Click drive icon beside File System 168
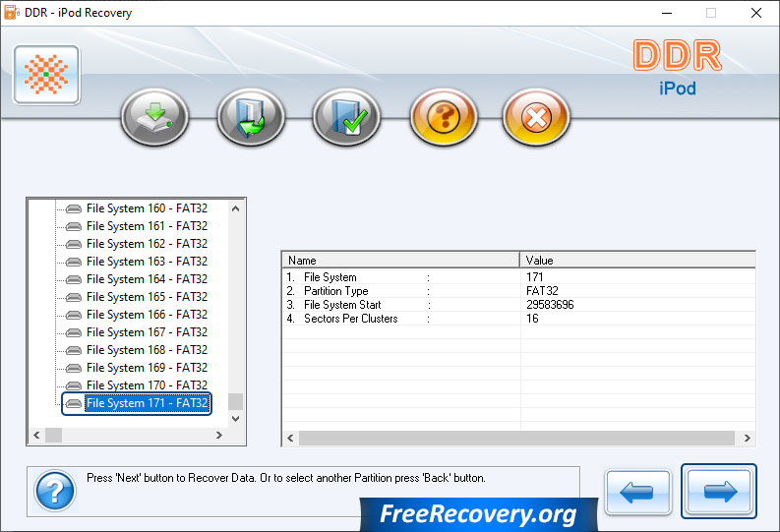This screenshot has width=780, height=532. [74, 350]
